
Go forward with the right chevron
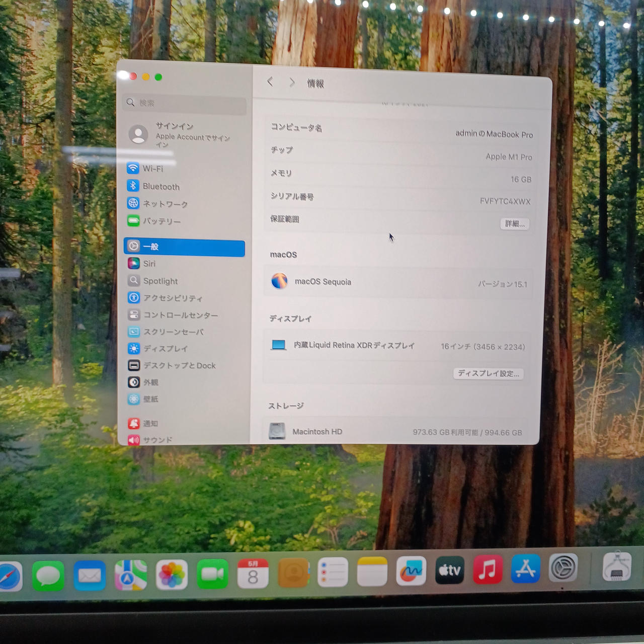point(292,83)
